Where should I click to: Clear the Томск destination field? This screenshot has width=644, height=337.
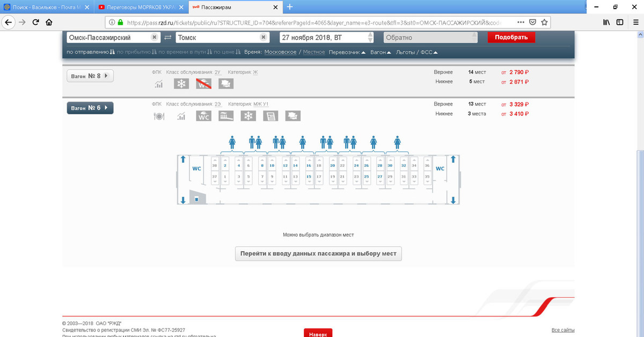[264, 38]
